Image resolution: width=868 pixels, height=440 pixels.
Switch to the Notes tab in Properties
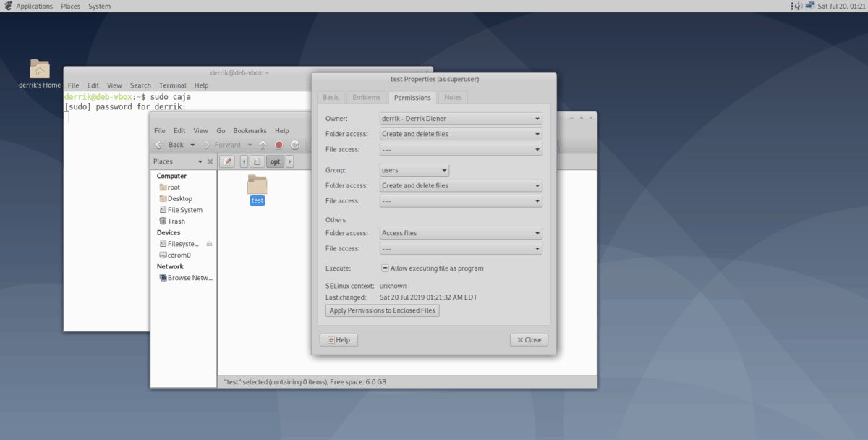(453, 98)
